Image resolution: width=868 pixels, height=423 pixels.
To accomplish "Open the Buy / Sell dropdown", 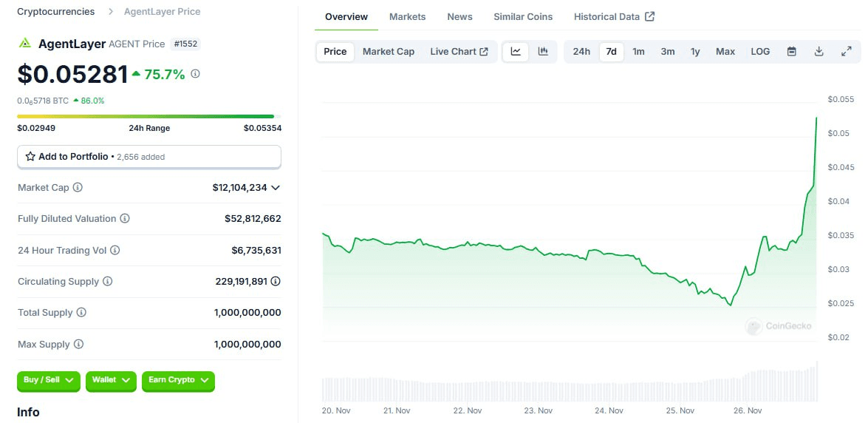I will coord(49,381).
